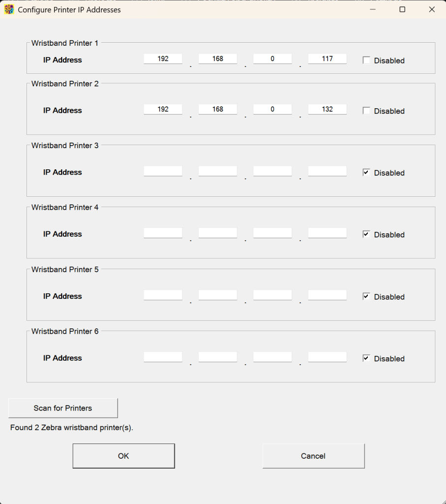Minimize the configuration dialog window
The height and width of the screenshot is (504, 446).
click(372, 9)
